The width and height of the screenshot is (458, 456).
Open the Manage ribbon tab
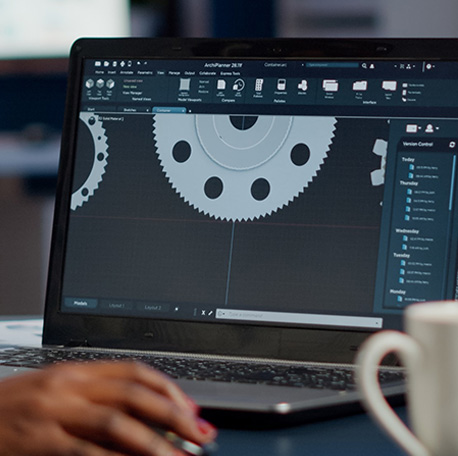tap(174, 73)
